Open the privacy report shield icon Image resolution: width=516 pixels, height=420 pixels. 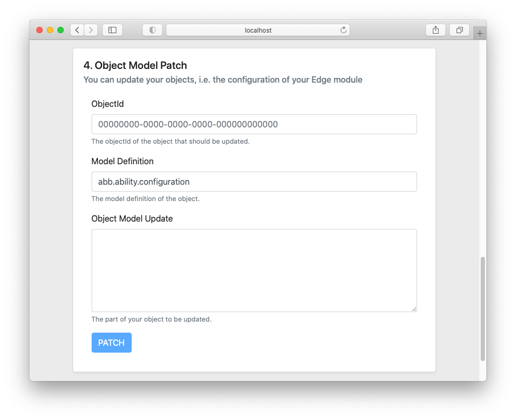pos(152,30)
